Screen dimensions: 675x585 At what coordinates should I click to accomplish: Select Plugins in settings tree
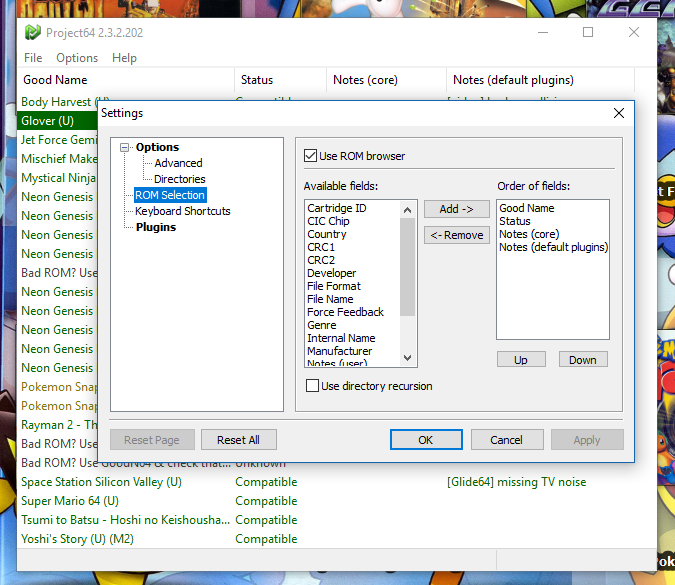coord(156,227)
